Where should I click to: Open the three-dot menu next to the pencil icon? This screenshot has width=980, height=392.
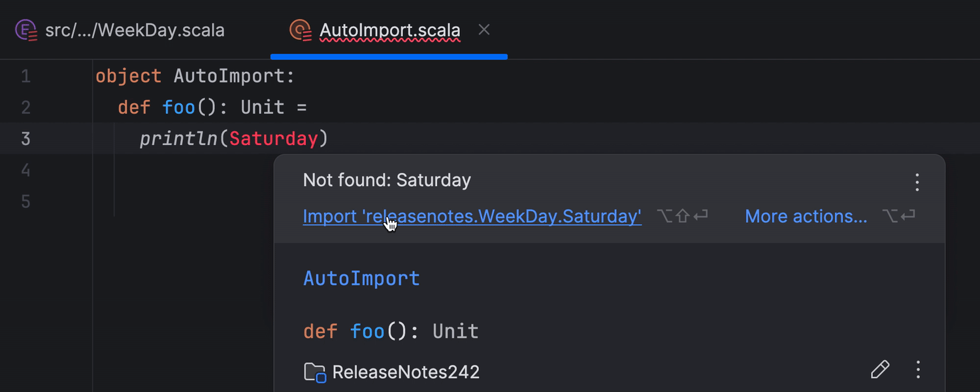click(918, 370)
